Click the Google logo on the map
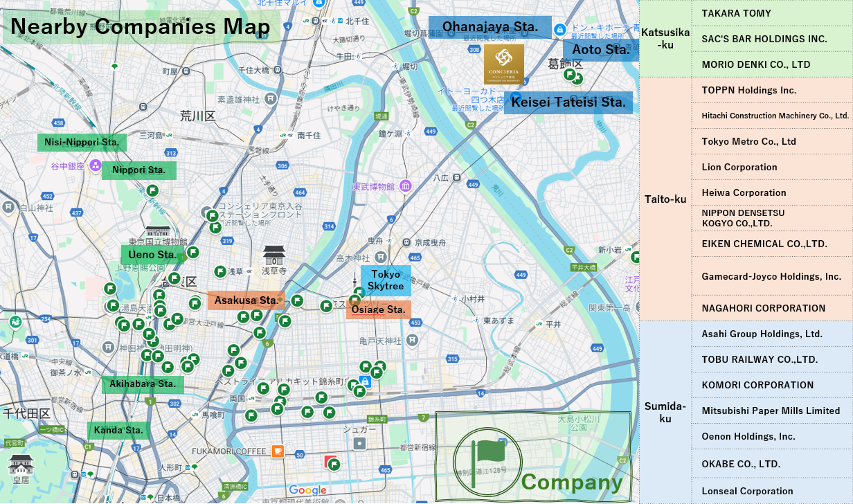 pyautogui.click(x=307, y=490)
